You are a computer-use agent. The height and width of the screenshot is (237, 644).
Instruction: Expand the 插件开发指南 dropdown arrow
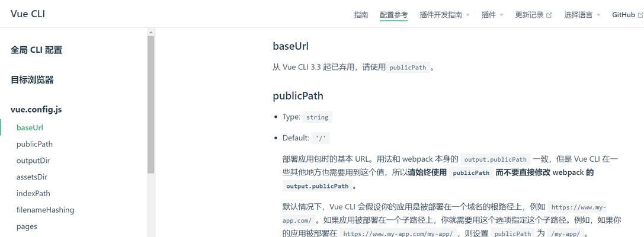pyautogui.click(x=467, y=15)
